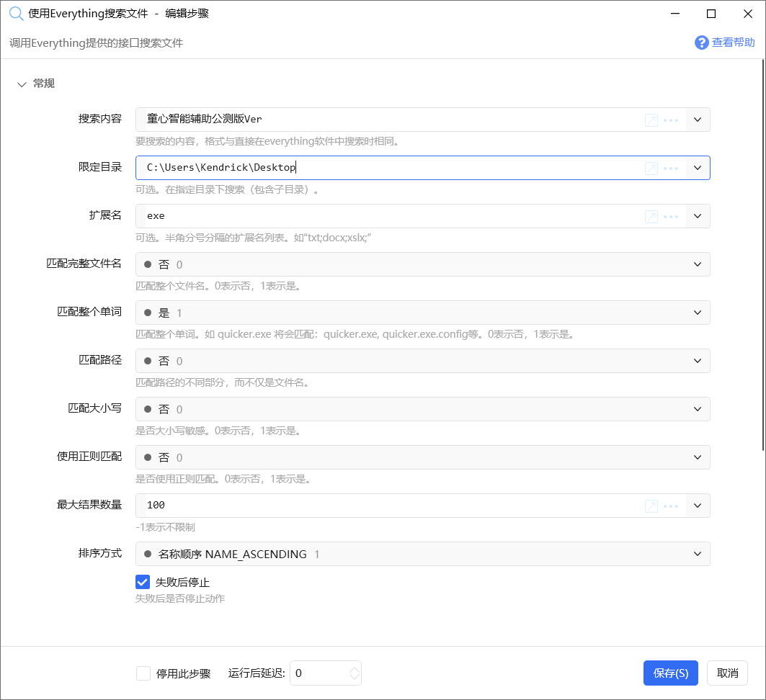Open the dropdown arrow of the 限定目录 field

pyautogui.click(x=698, y=168)
